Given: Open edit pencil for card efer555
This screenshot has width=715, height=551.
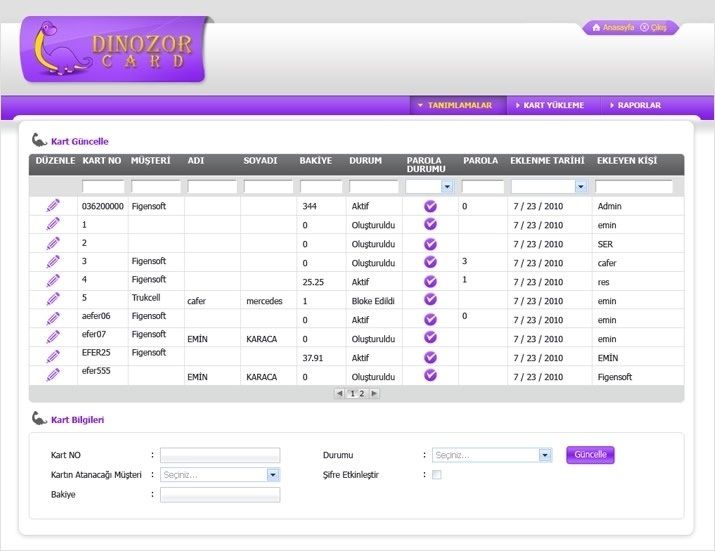Looking at the screenshot, I should point(53,375).
